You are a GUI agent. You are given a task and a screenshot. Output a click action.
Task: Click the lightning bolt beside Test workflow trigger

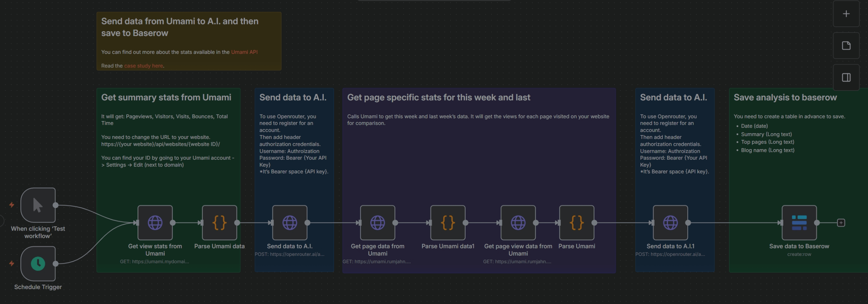click(12, 205)
